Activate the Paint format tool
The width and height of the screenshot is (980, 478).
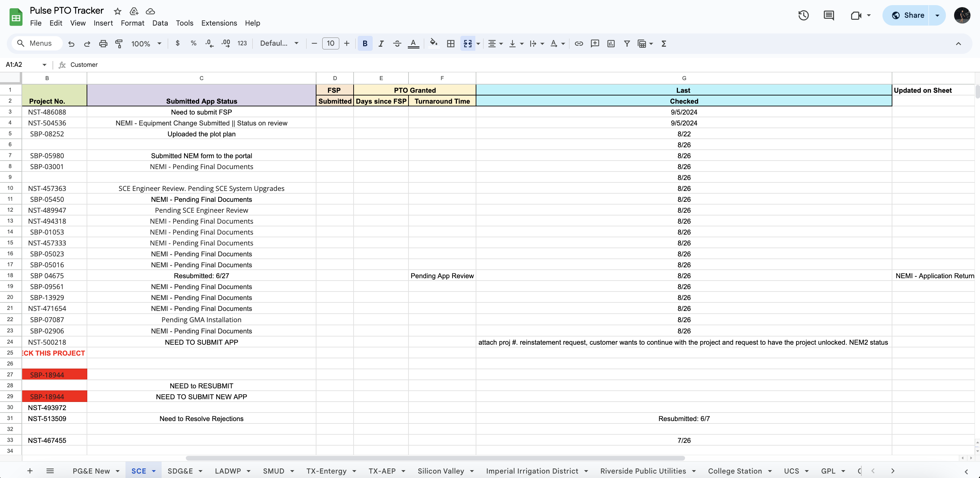pos(119,44)
